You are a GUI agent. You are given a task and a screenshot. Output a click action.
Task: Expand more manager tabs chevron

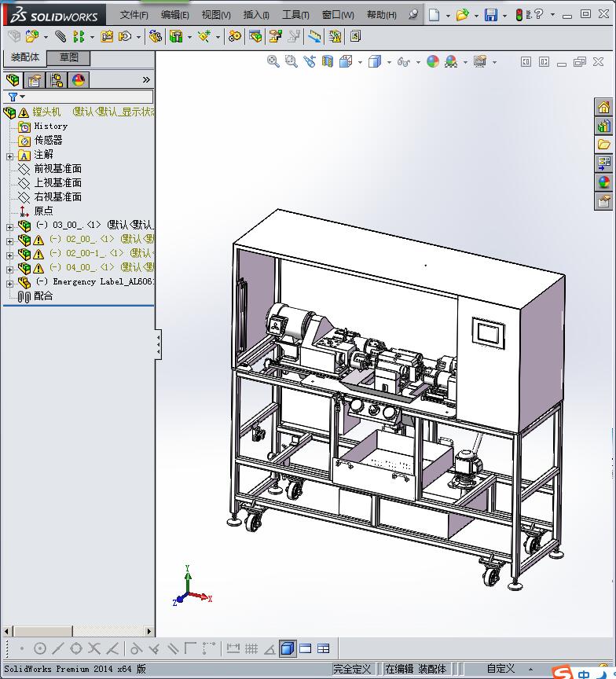pyautogui.click(x=146, y=79)
